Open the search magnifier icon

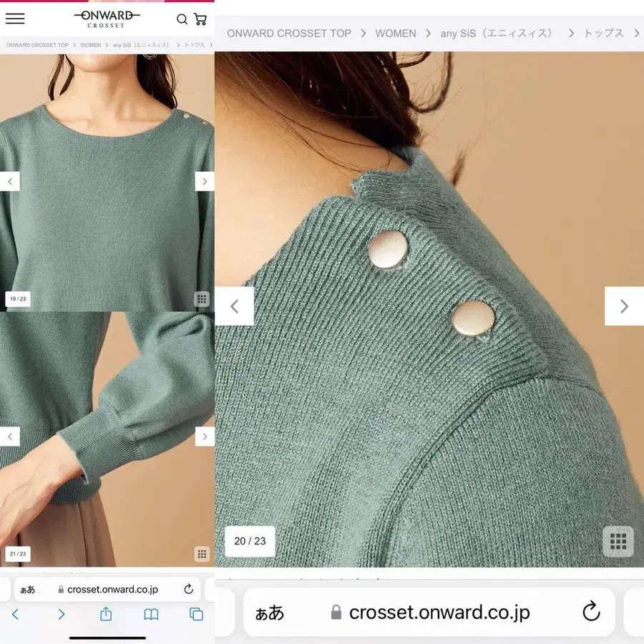tap(182, 19)
